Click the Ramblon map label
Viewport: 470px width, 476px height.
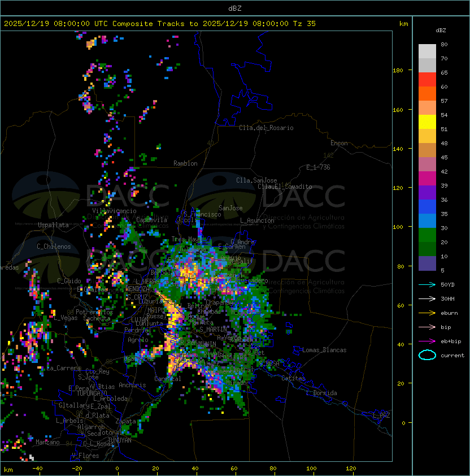(185, 163)
